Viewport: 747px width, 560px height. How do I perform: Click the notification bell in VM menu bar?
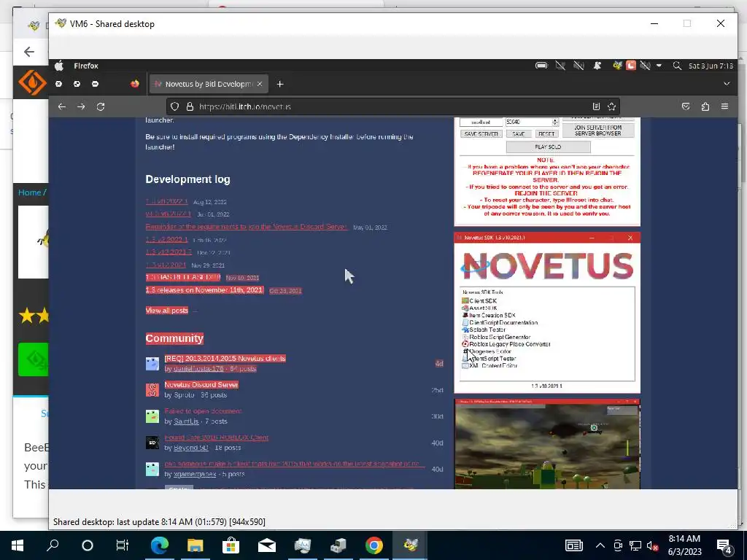[x=597, y=66]
